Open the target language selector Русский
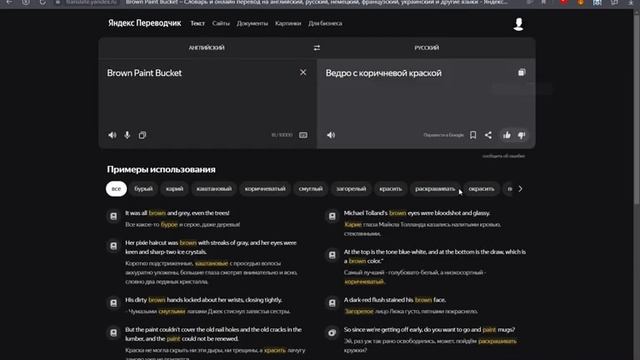Viewport: 640px width, 360px height. pyautogui.click(x=427, y=48)
